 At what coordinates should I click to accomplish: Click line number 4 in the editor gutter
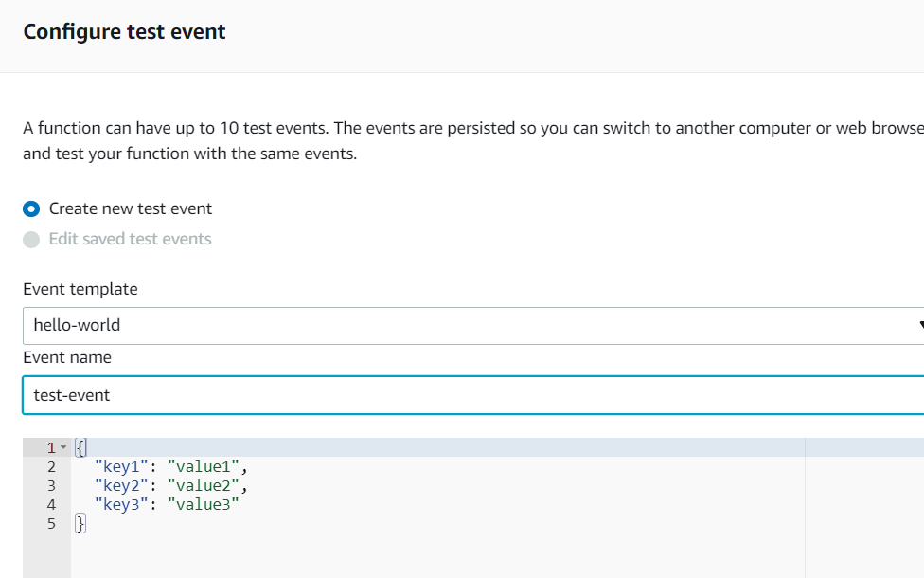pos(51,504)
